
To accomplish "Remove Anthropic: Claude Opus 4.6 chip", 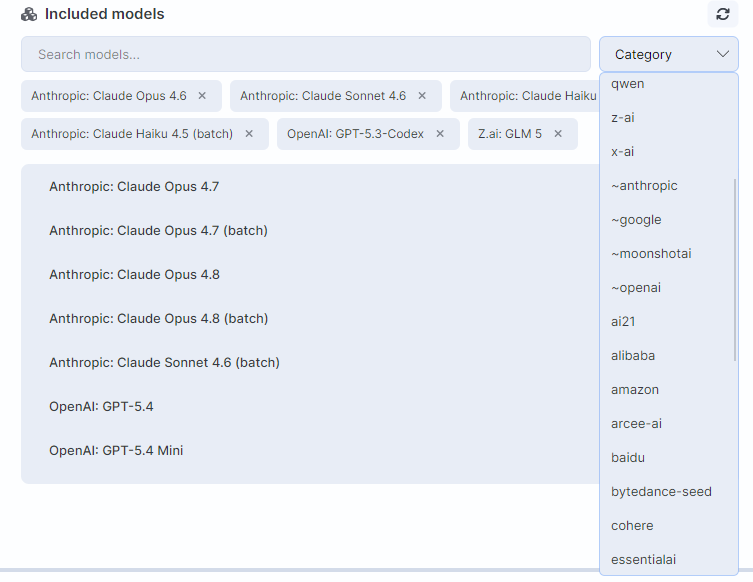I will (202, 96).
